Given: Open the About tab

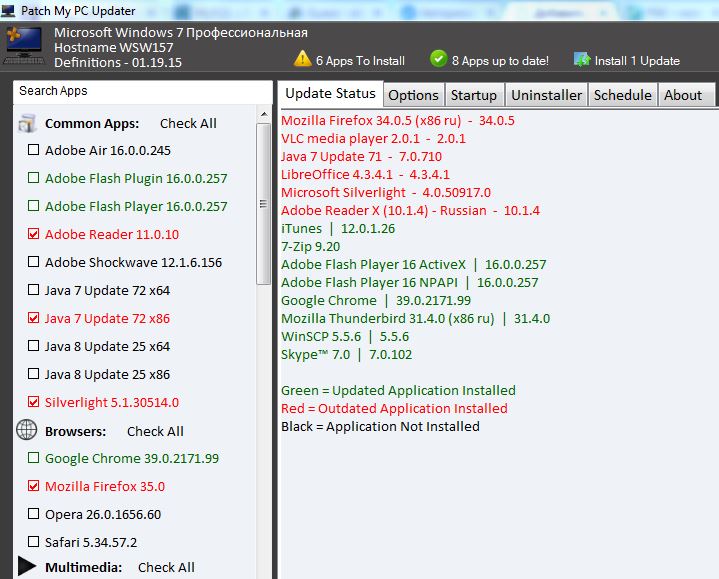Looking at the screenshot, I should (x=686, y=95).
